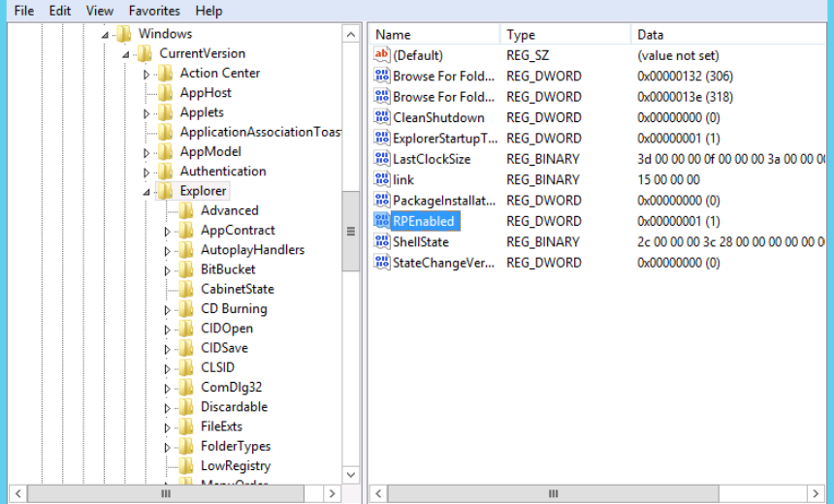This screenshot has width=834, height=504.
Task: Select the ShellState binary value icon
Action: pos(381,241)
